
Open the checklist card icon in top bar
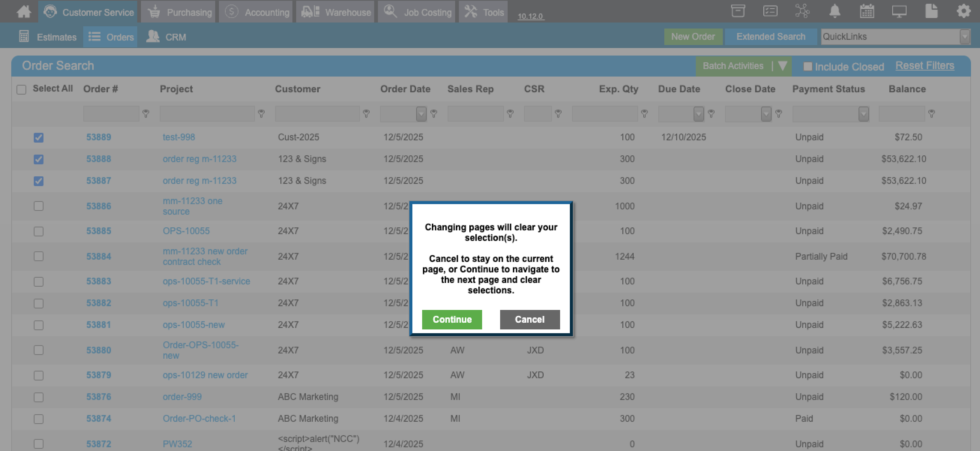pyautogui.click(x=770, y=11)
